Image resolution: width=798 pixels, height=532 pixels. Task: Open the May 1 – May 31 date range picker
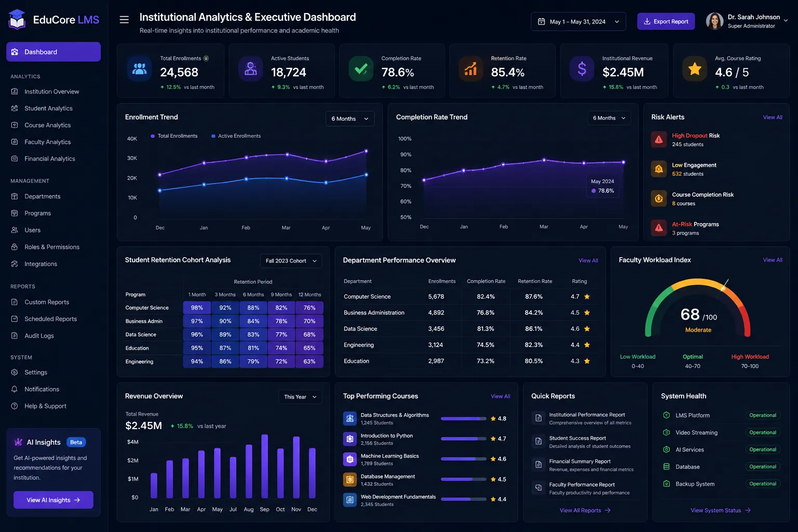(578, 22)
